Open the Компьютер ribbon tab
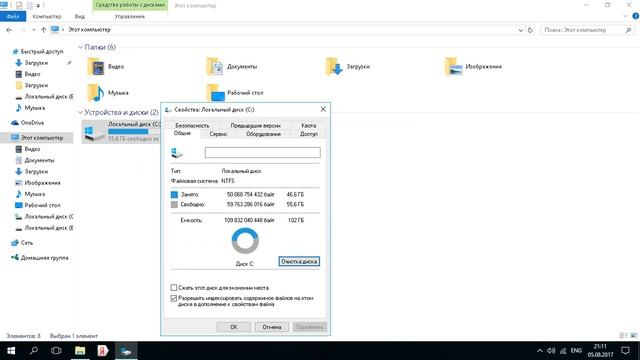Viewport: 640px width, 360px height. pyautogui.click(x=47, y=16)
